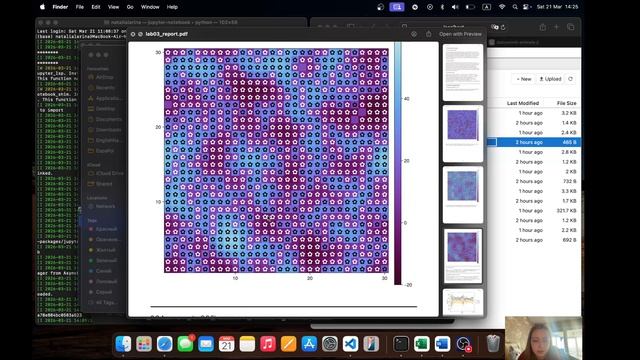Select iCloud Drive in Finder sidebar
The image size is (640, 360).
[x=105, y=173]
